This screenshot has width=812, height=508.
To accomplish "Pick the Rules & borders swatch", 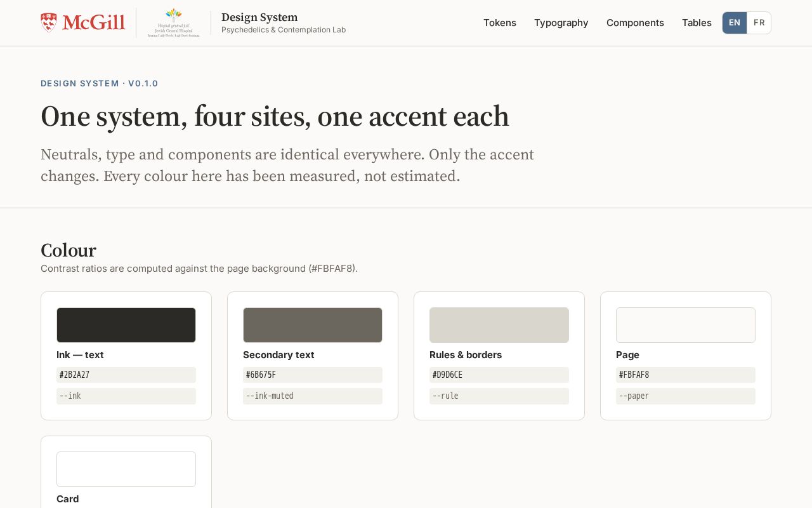I will pyautogui.click(x=499, y=325).
